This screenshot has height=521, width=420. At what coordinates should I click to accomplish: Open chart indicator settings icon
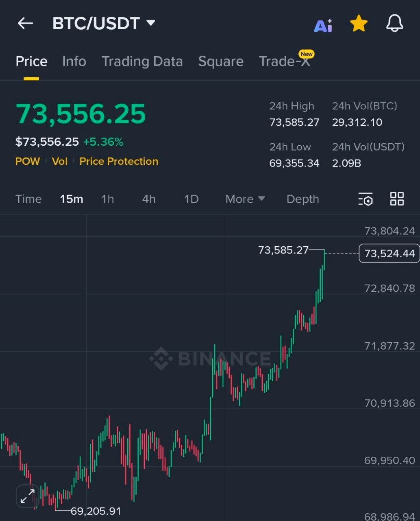366,199
